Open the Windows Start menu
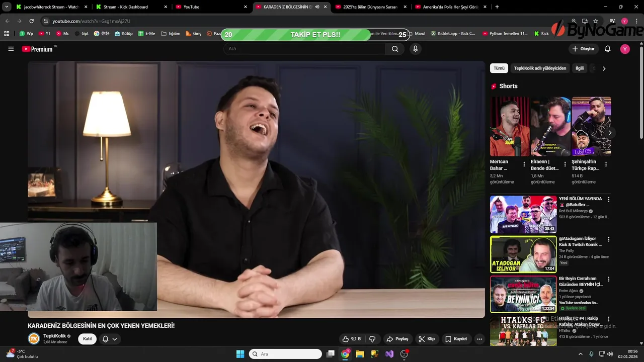Image resolution: width=644 pixels, height=362 pixels. tap(240, 354)
